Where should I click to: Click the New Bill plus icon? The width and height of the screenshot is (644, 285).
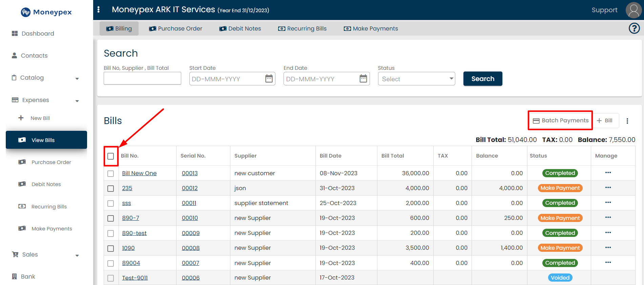21,118
